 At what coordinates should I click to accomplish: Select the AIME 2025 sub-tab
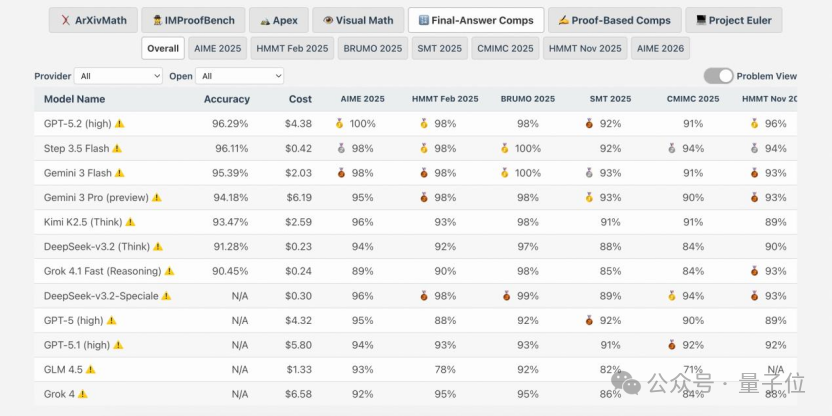click(x=218, y=48)
